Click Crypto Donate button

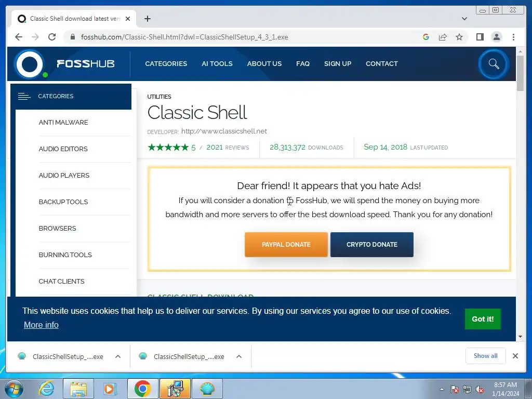pyautogui.click(x=372, y=245)
